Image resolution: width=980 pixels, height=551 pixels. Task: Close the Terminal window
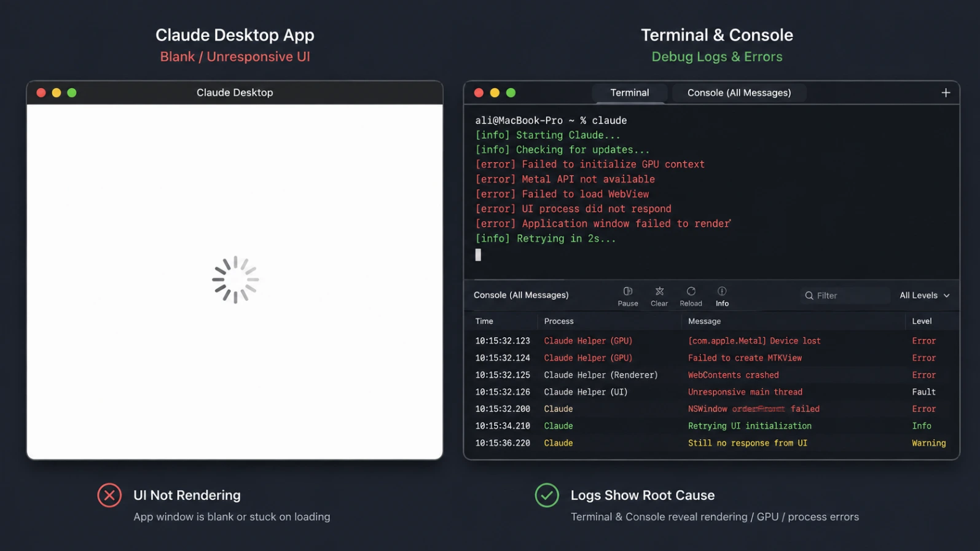click(x=479, y=93)
